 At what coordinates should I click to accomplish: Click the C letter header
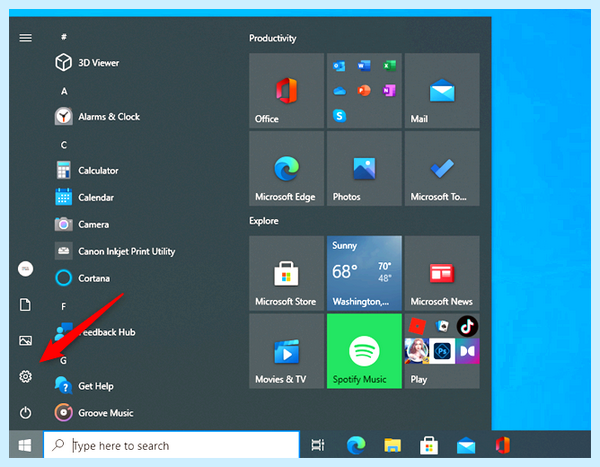click(x=64, y=145)
